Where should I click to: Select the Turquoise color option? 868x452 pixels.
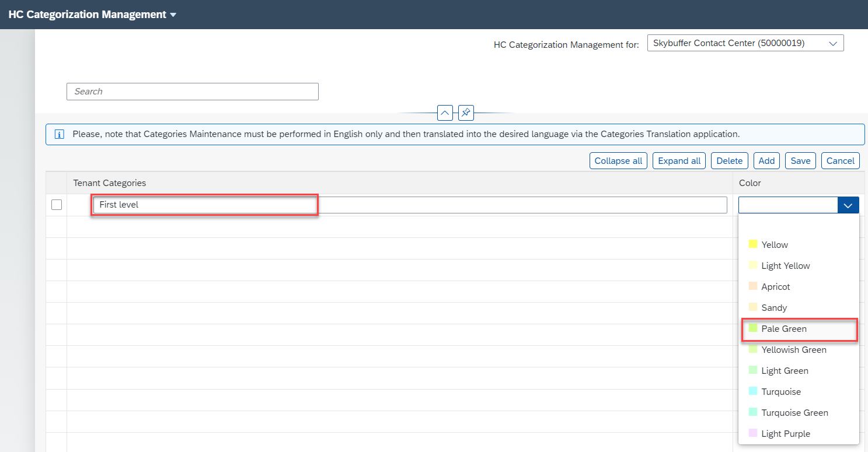pyautogui.click(x=799, y=391)
